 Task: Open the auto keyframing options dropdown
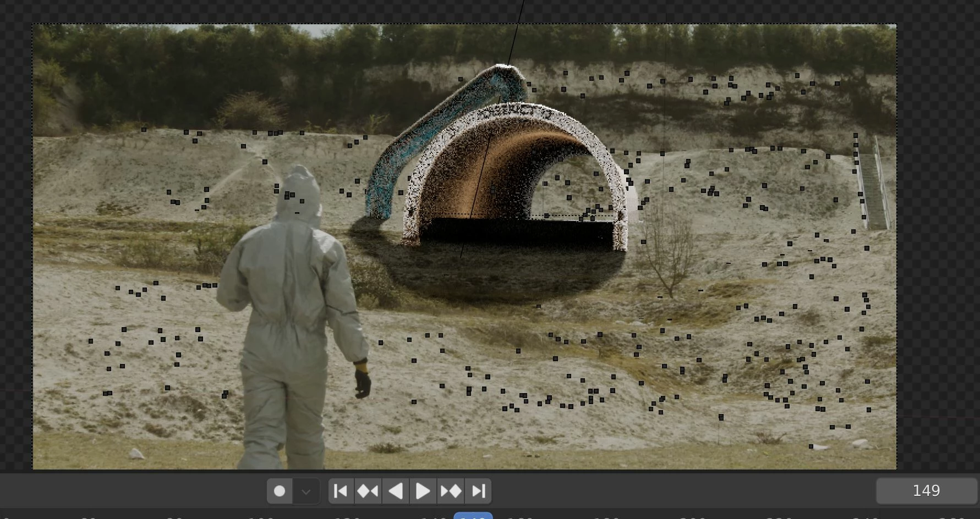[x=306, y=491]
